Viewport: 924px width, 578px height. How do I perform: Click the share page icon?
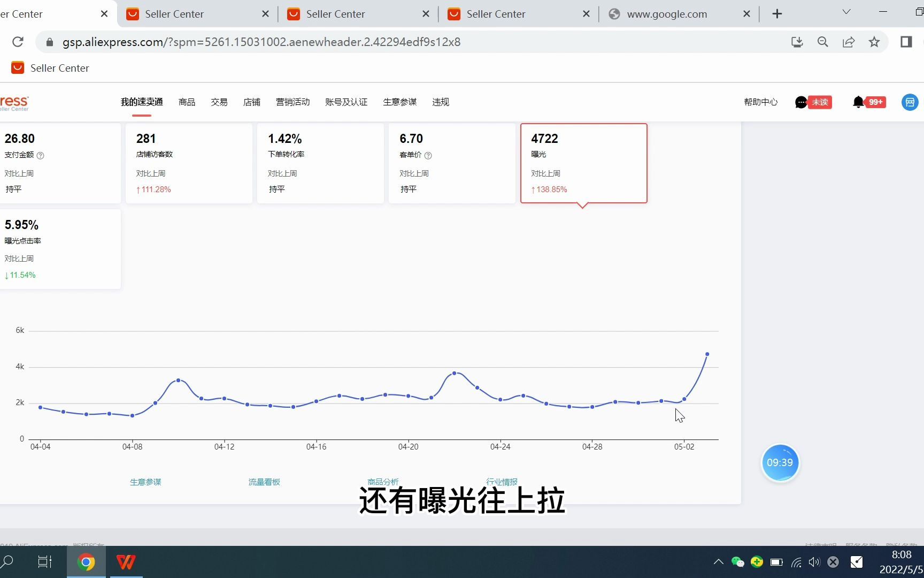pos(849,42)
